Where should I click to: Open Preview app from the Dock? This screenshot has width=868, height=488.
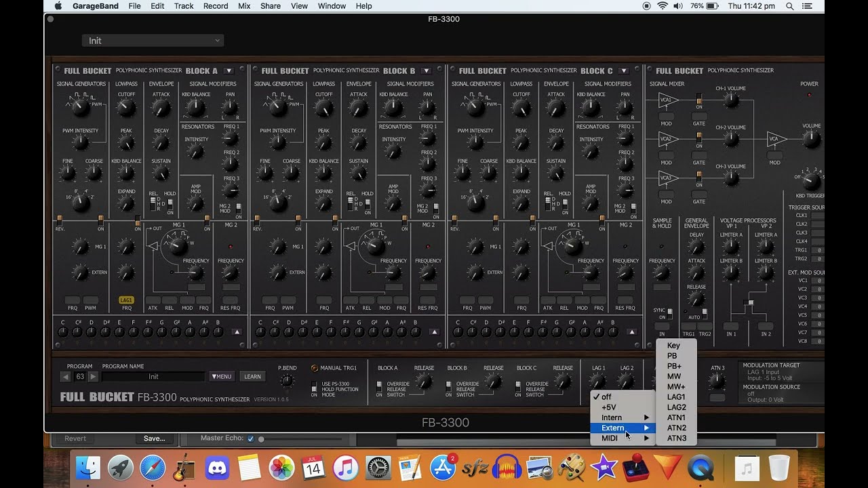pos(539,468)
